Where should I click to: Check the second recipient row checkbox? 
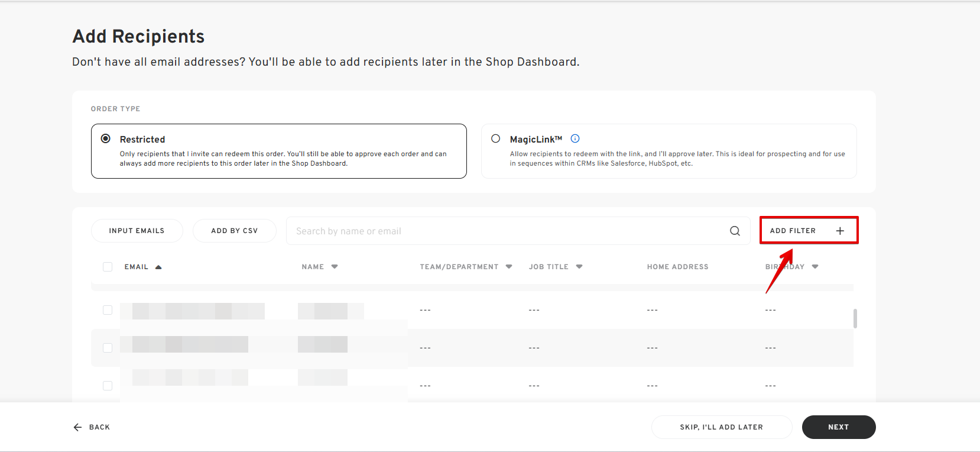pyautogui.click(x=108, y=348)
